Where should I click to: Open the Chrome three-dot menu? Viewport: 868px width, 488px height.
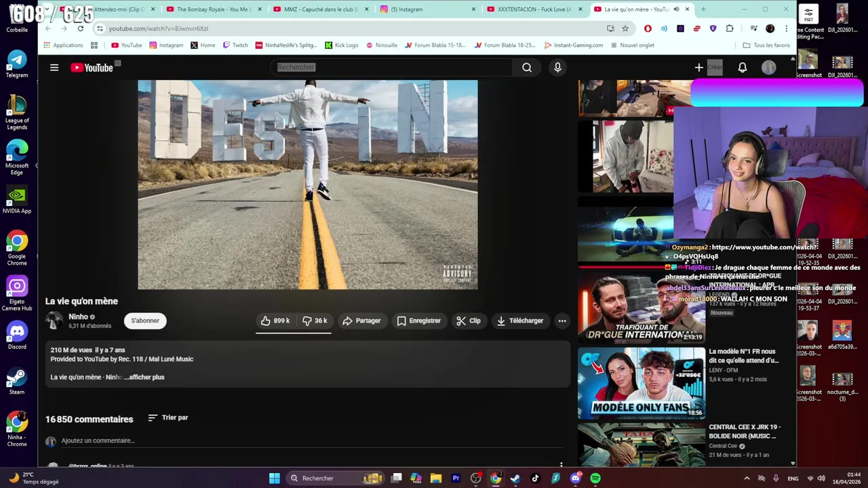pyautogui.click(x=786, y=28)
